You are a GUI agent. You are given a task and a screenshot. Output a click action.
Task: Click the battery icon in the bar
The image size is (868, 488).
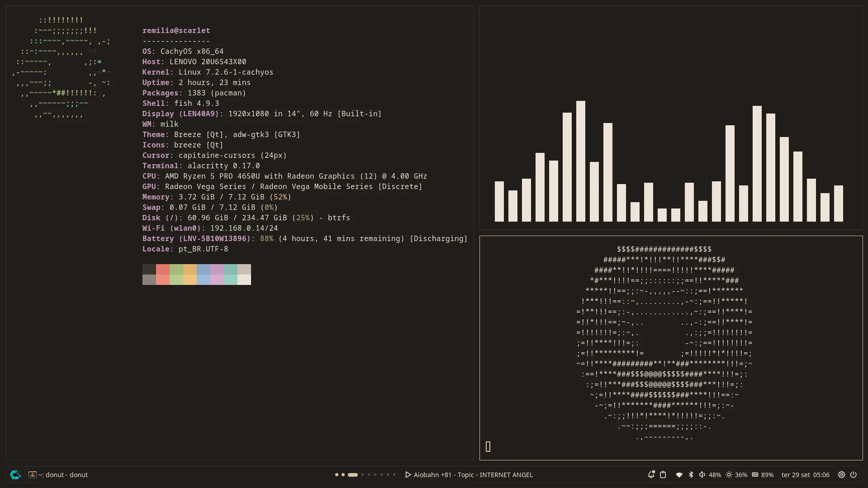[755, 475]
